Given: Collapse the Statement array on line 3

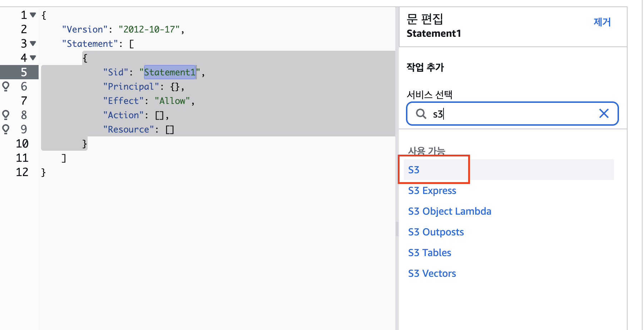Looking at the screenshot, I should (x=33, y=44).
